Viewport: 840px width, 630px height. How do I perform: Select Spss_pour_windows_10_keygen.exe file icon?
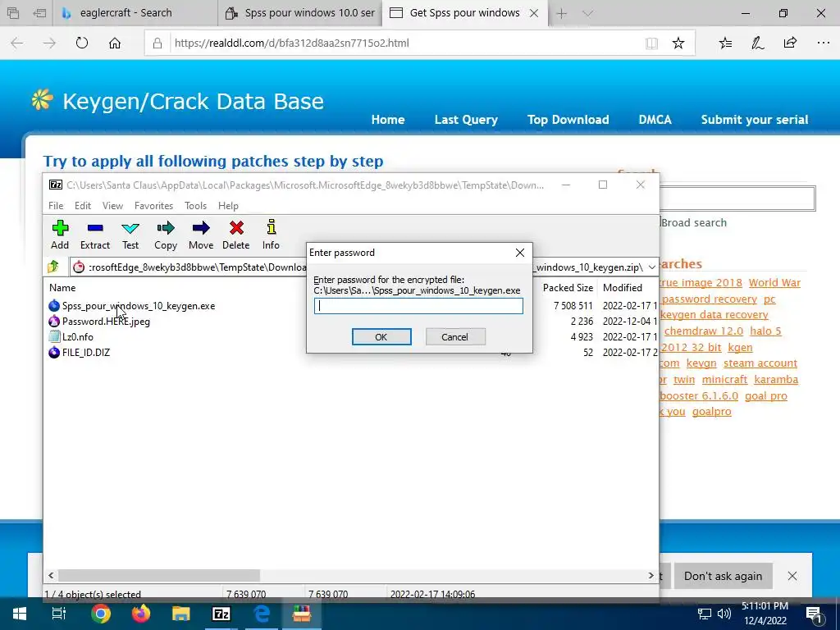(54, 306)
